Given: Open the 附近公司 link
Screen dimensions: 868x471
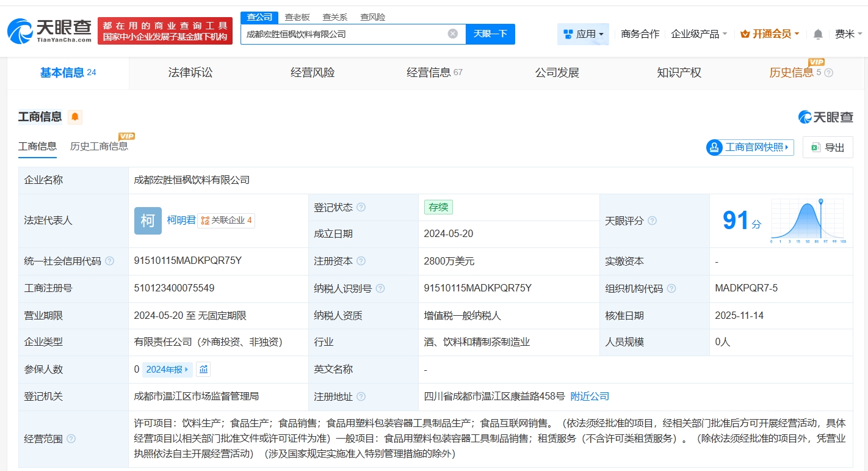Looking at the screenshot, I should 590,396.
